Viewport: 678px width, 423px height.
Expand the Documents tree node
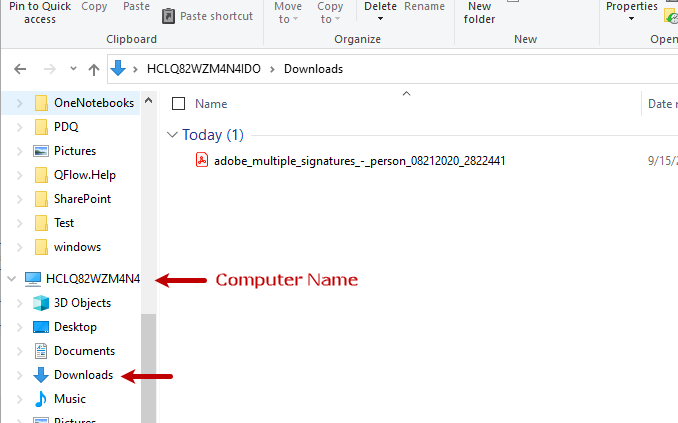pos(19,351)
